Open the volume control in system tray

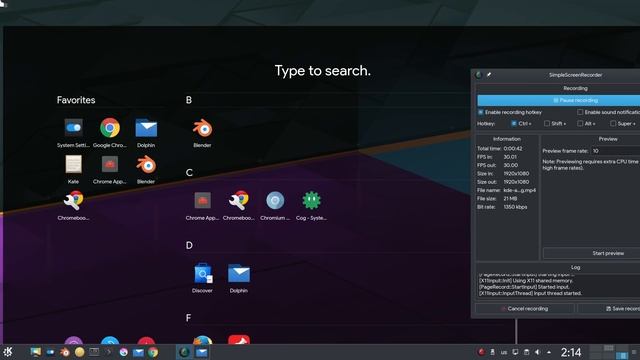coord(538,352)
